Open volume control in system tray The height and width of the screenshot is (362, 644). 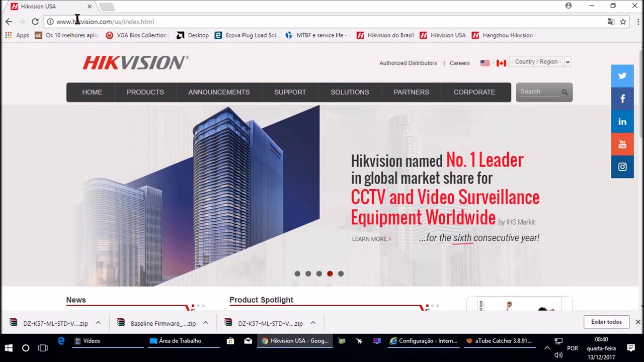[x=558, y=355]
